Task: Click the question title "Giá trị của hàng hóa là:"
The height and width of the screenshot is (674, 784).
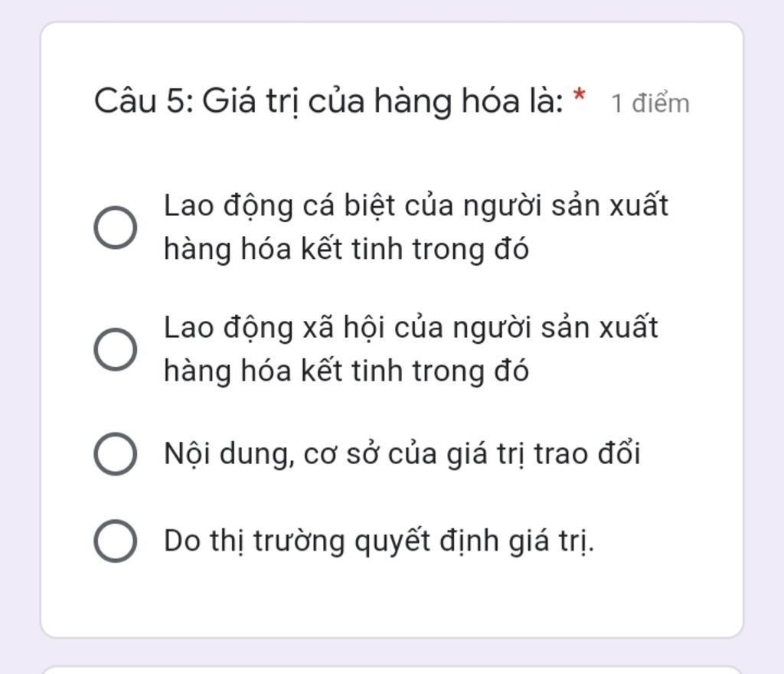Action: click(x=383, y=100)
